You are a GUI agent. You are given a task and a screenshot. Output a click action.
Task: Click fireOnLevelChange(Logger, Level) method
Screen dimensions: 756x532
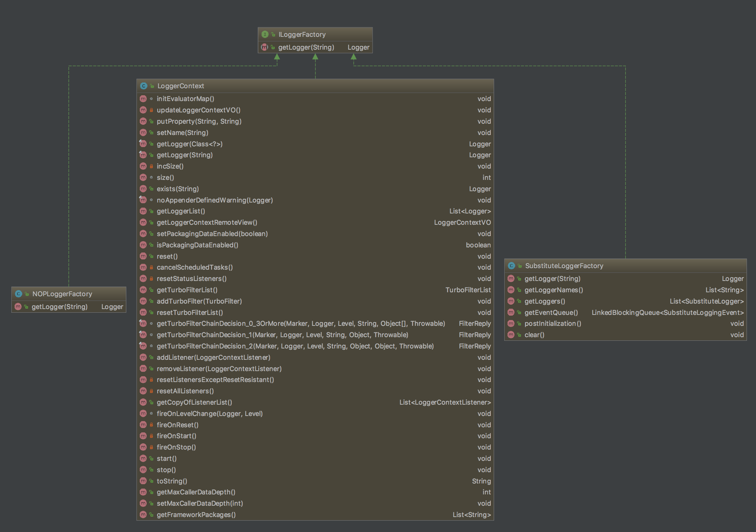(x=210, y=413)
